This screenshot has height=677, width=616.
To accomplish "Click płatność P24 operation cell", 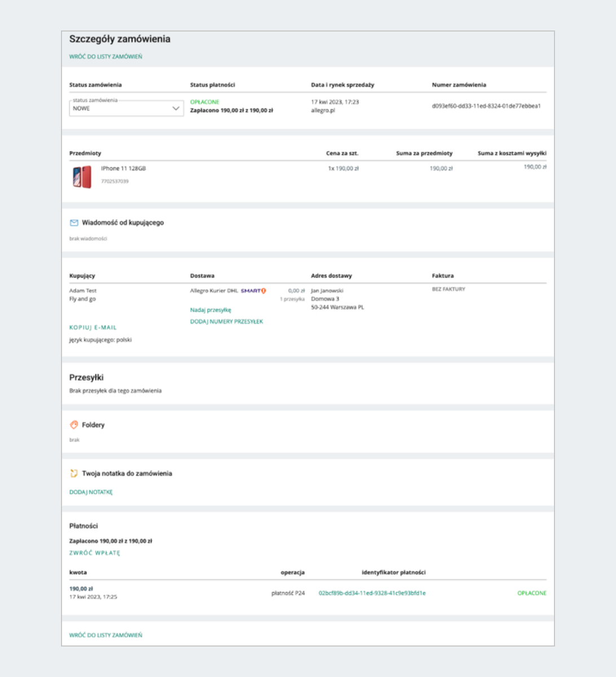I will coord(288,593).
